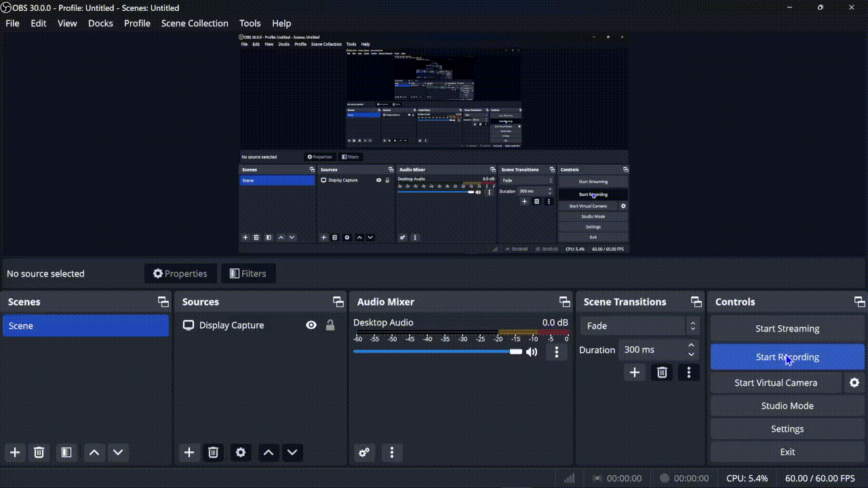
Task: Open scene filters icon in Scenes dock
Action: 66,452
